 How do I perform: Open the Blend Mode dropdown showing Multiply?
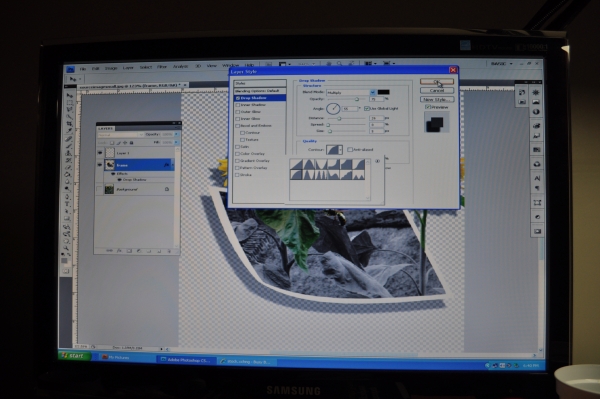coord(351,92)
